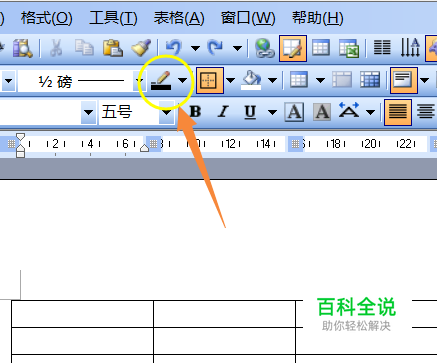Expand the underline style dropdown

point(273,112)
